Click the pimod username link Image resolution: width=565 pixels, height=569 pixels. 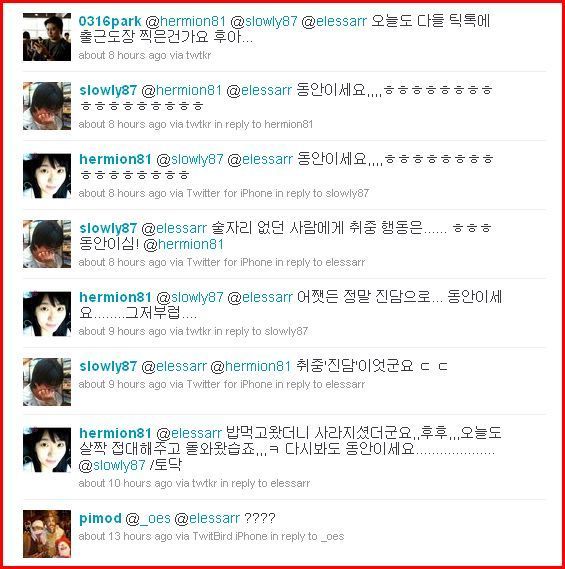pyautogui.click(x=100, y=518)
